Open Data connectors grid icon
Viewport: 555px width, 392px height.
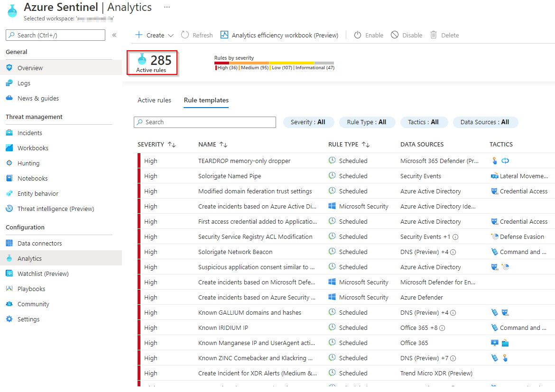point(9,243)
